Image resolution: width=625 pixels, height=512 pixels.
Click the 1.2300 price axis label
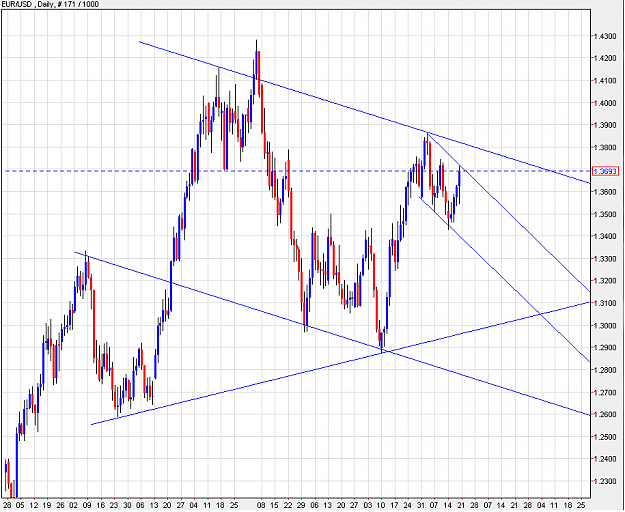(605, 481)
